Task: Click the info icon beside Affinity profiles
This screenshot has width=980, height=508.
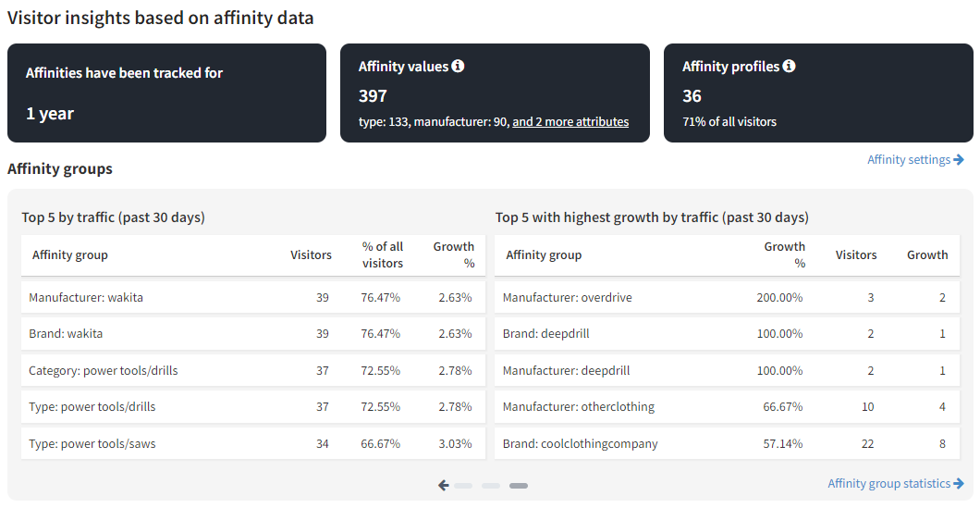Action: [789, 67]
